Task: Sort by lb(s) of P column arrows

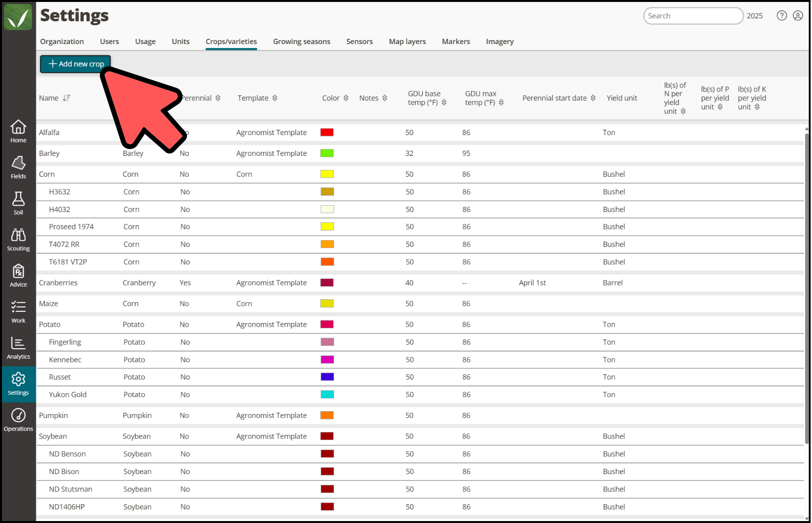Action: (x=720, y=107)
